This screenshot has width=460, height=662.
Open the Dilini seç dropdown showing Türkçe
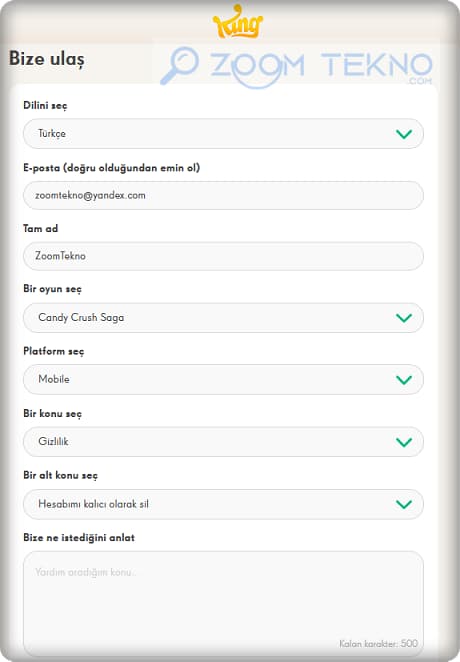pyautogui.click(x=223, y=134)
